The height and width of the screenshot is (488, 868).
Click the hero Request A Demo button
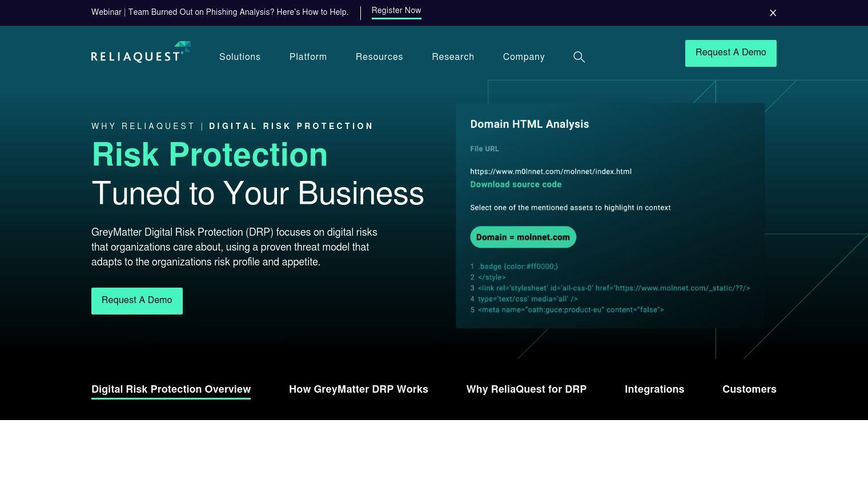(x=137, y=301)
